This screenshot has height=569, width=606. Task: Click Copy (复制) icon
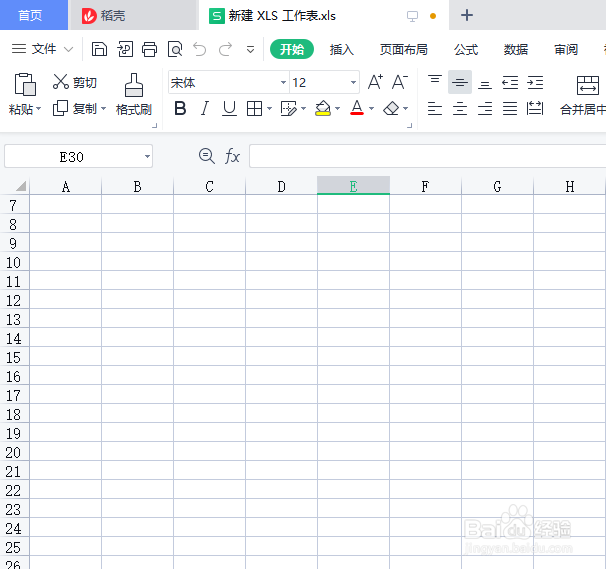[x=60, y=108]
